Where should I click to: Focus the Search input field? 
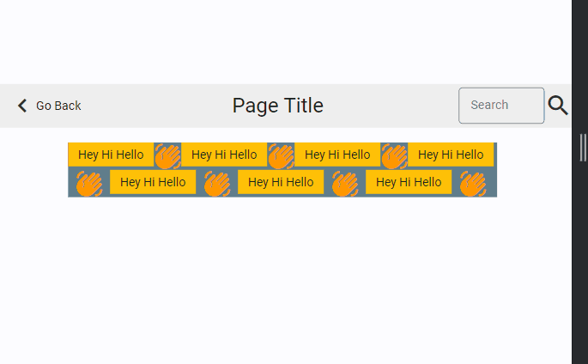(501, 106)
